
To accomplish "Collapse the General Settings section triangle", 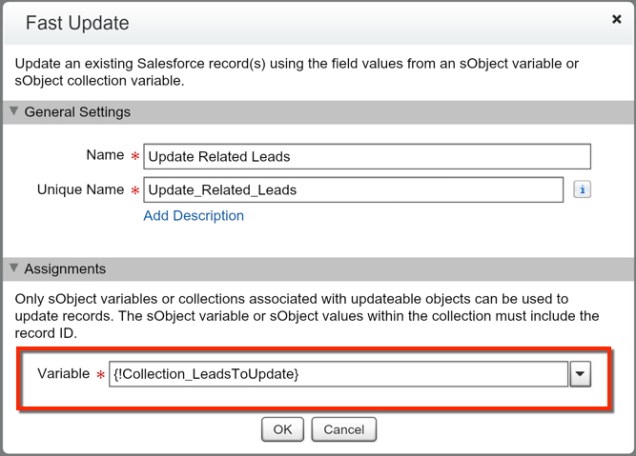I will (x=13, y=112).
